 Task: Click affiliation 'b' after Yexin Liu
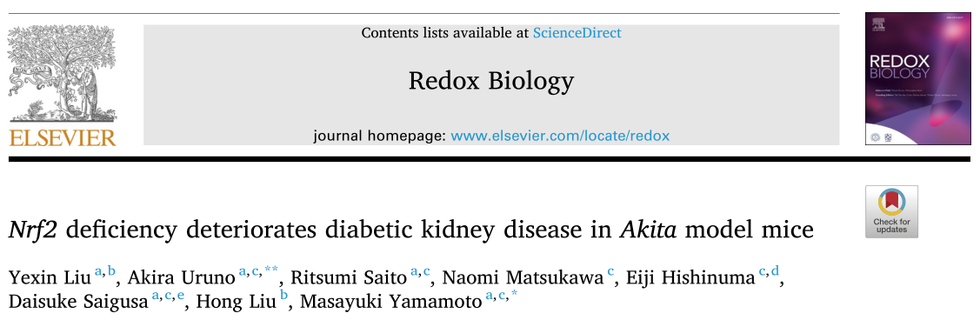(111, 270)
